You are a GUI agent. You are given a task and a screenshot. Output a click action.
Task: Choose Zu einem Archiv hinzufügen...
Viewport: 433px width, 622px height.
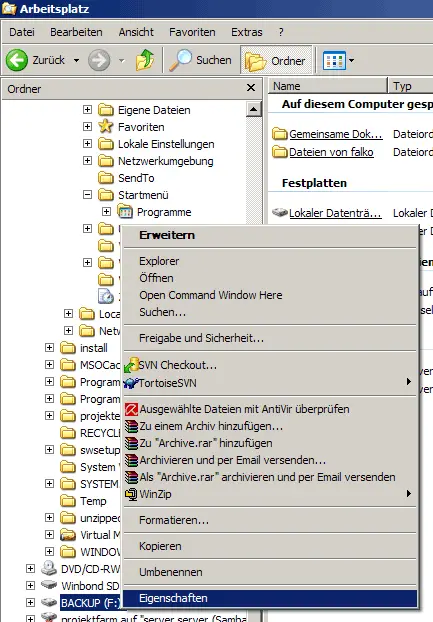270,426
